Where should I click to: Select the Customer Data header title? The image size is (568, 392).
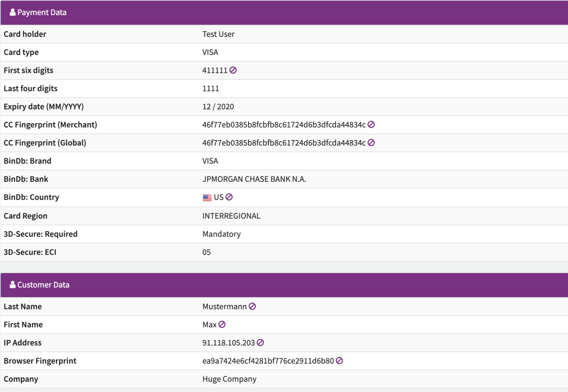(43, 285)
